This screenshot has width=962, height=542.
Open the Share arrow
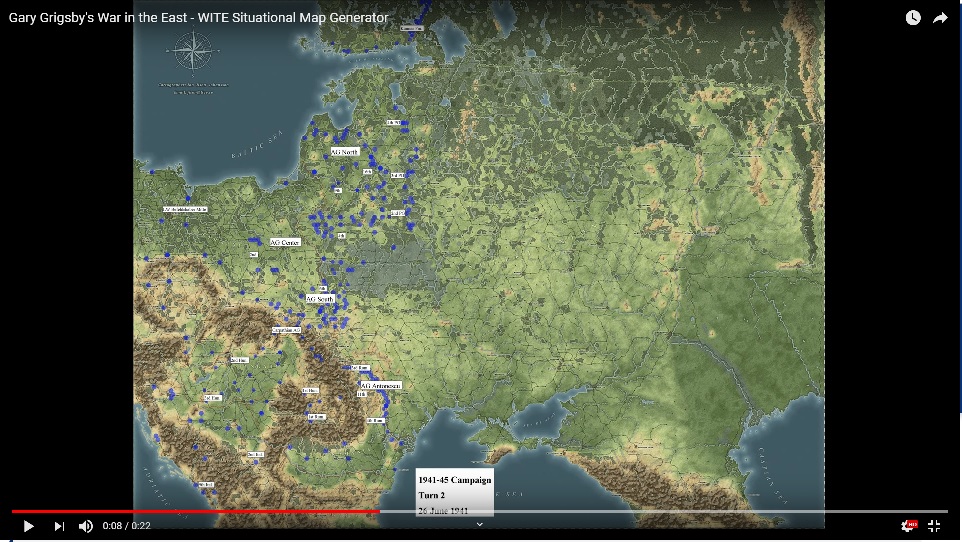940,18
